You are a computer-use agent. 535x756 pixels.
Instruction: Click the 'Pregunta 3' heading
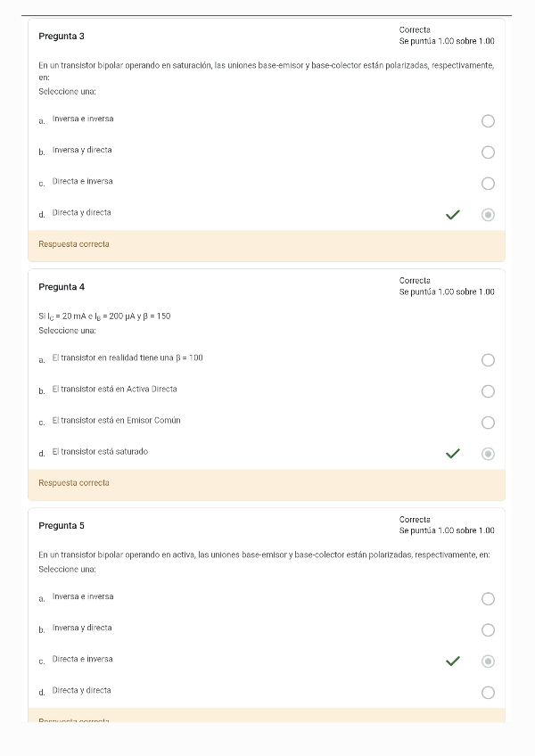click(x=62, y=37)
